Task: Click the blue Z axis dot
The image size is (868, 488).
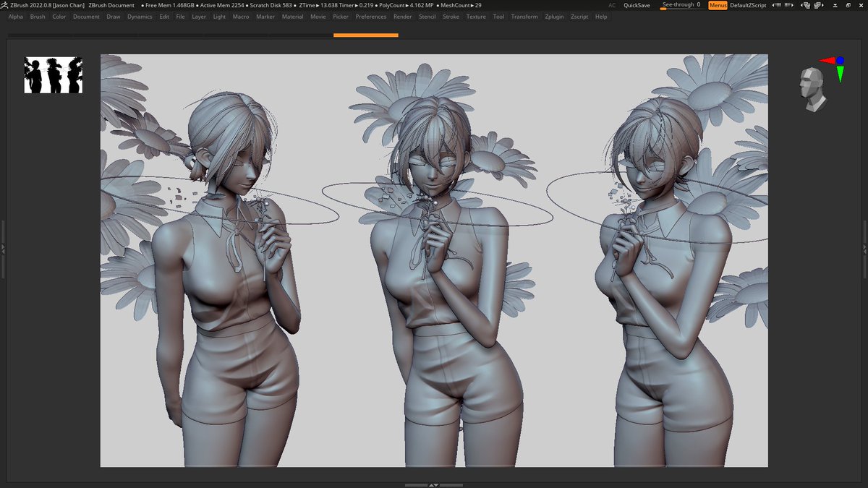Action: (840, 61)
